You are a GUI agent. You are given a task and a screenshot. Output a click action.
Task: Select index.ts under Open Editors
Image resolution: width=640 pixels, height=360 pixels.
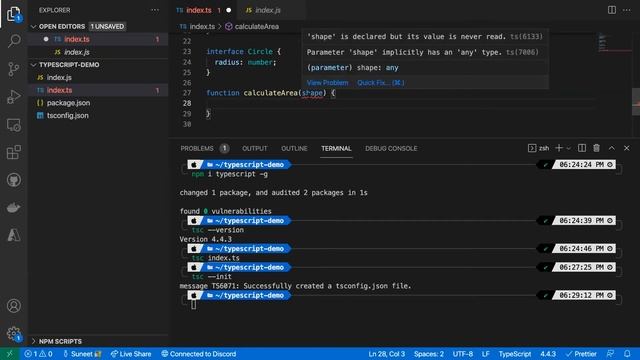tap(98, 39)
